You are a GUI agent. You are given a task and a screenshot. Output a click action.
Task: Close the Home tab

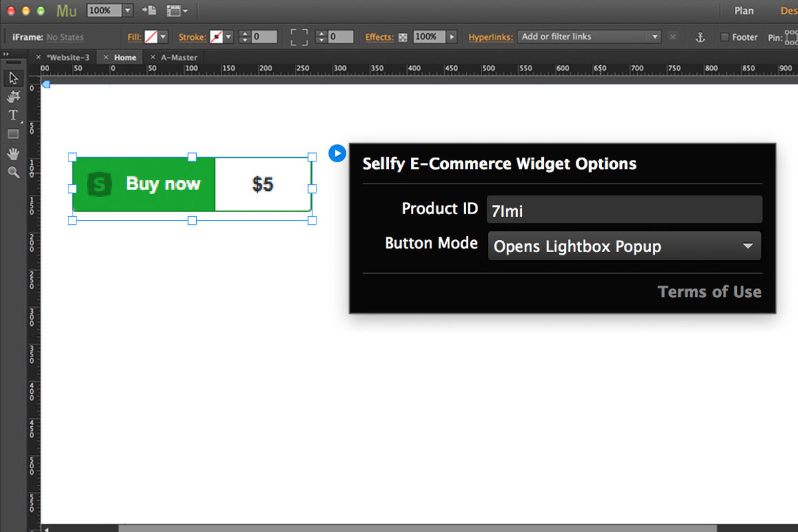106,57
